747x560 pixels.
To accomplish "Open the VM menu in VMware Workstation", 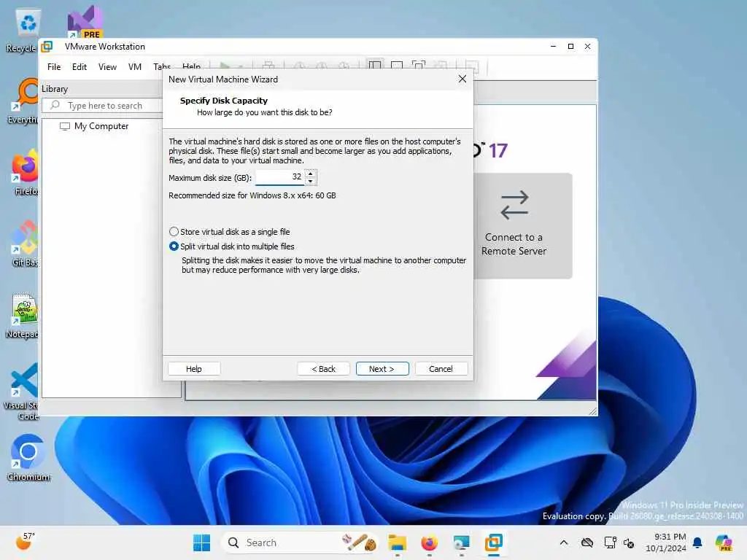I will click(135, 66).
